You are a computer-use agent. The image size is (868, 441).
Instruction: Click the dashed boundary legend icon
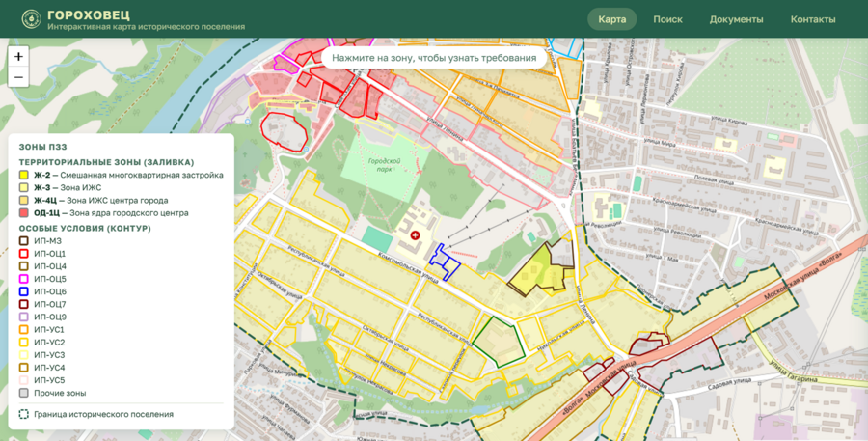point(24,414)
